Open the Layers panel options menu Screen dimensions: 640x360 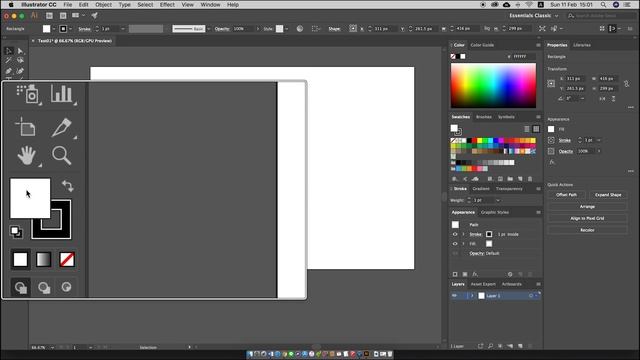(538, 284)
